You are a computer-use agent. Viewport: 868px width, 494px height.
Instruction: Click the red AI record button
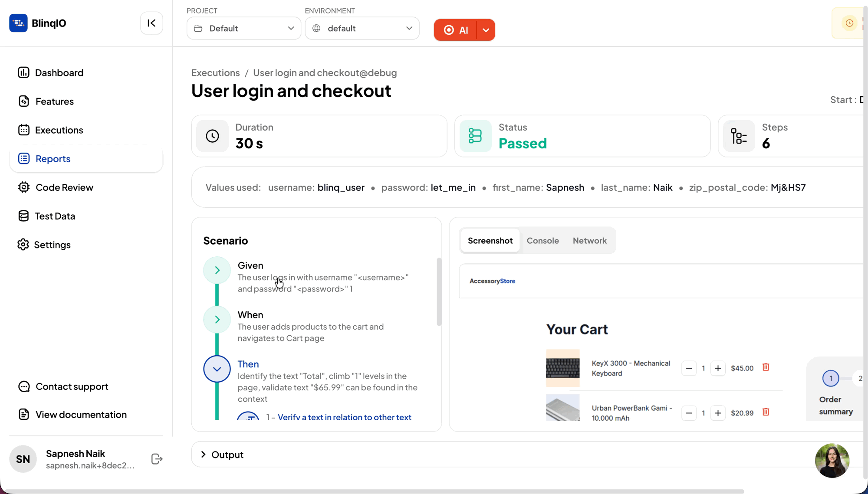click(x=456, y=30)
